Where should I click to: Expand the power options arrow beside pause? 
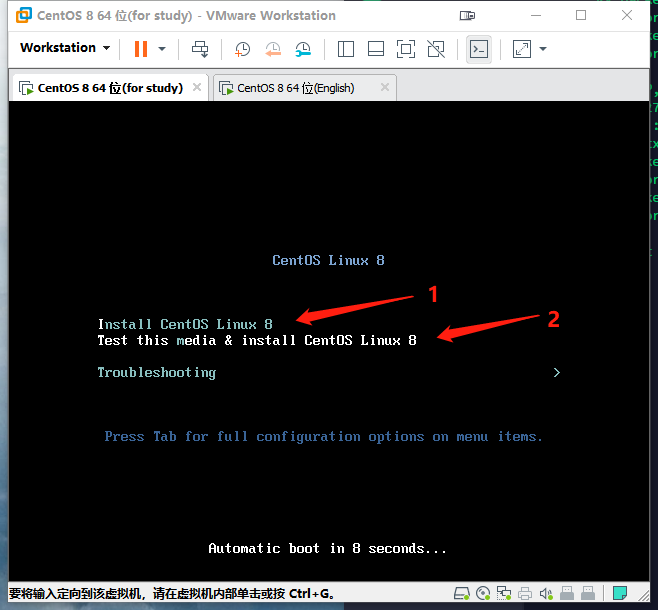(162, 49)
